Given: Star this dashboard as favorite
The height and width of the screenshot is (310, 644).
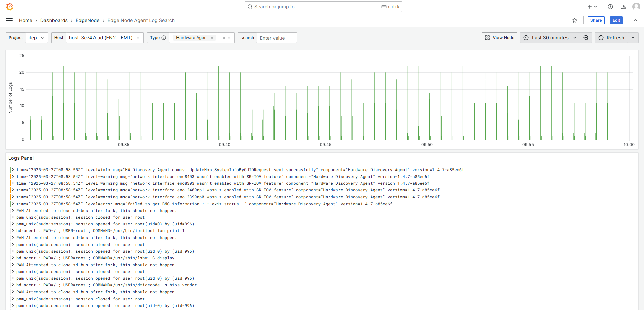Looking at the screenshot, I should click(x=575, y=20).
